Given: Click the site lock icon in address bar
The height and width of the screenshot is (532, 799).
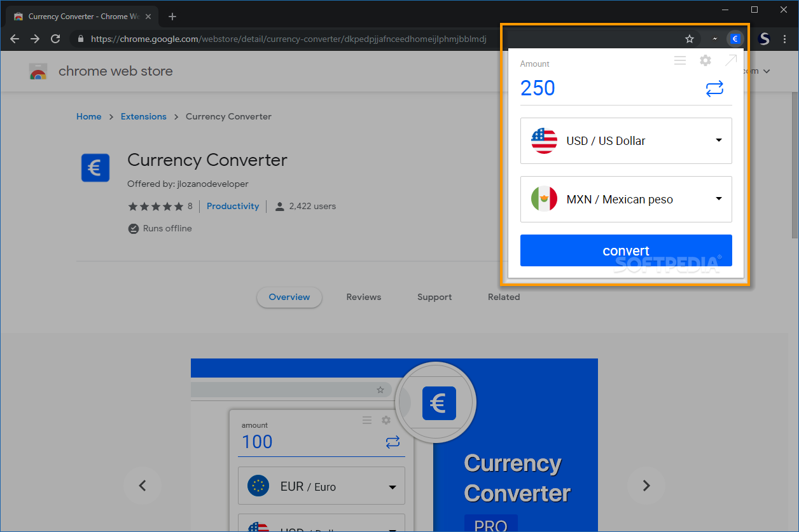Looking at the screenshot, I should pyautogui.click(x=80, y=39).
